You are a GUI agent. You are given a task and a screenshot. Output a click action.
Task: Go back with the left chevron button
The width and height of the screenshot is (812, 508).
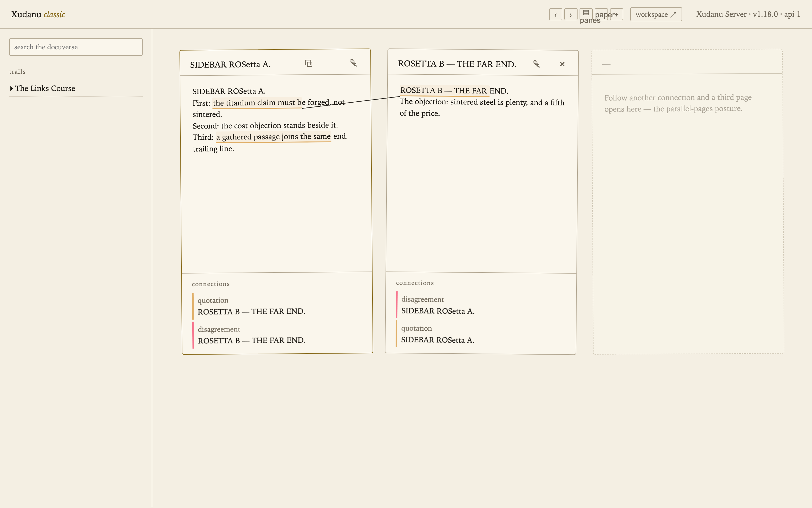pyautogui.click(x=555, y=14)
